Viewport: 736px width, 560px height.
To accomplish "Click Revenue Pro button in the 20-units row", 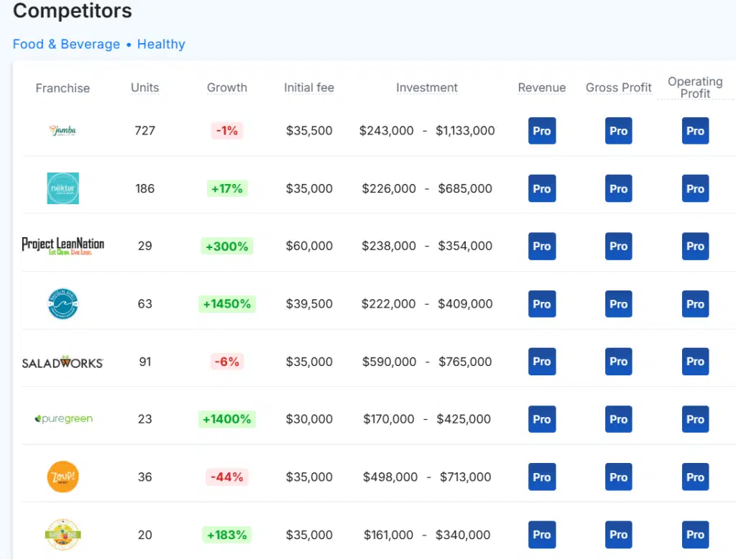I will (x=542, y=535).
